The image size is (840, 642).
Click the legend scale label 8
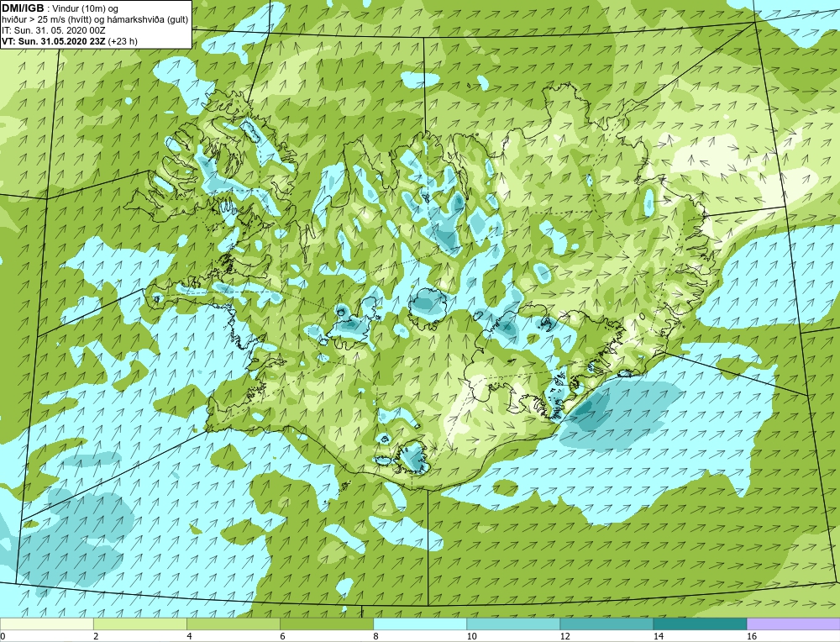[x=375, y=636]
